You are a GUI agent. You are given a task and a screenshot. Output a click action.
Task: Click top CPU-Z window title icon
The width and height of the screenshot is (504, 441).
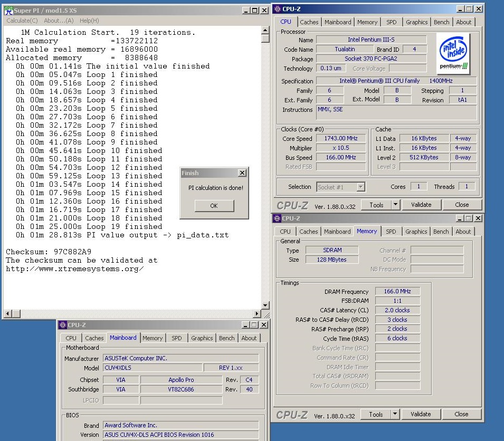pos(277,9)
